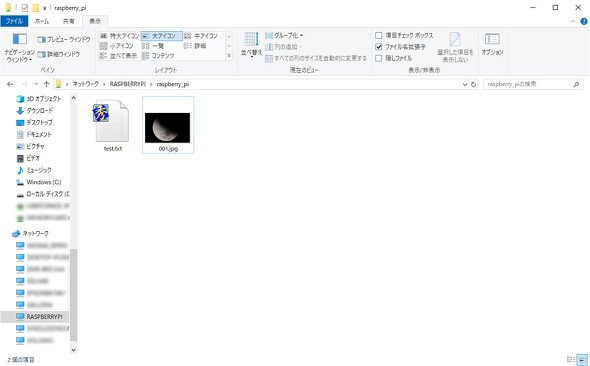The width and height of the screenshot is (590, 366).
Task: Choose 一覧 layout
Action: [x=153, y=46]
